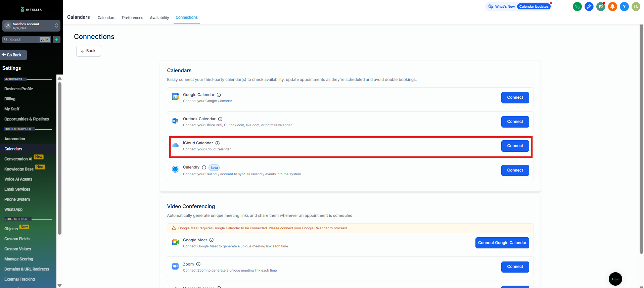Click the Intellia logo in sidebar
The height and width of the screenshot is (288, 644).
coord(31,10)
